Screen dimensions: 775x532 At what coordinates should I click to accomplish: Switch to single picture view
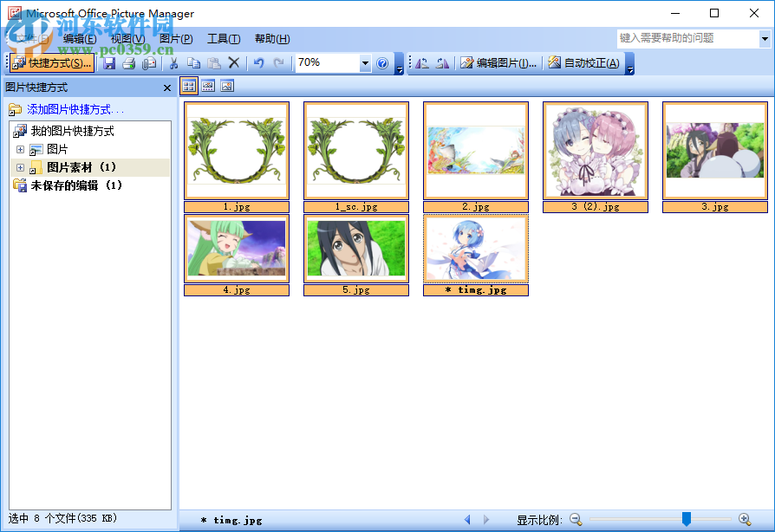[x=227, y=87]
